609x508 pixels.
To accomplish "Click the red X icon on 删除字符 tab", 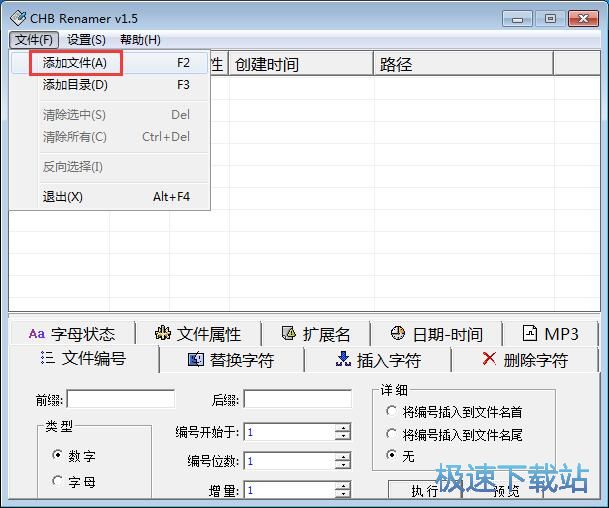I will [489, 358].
